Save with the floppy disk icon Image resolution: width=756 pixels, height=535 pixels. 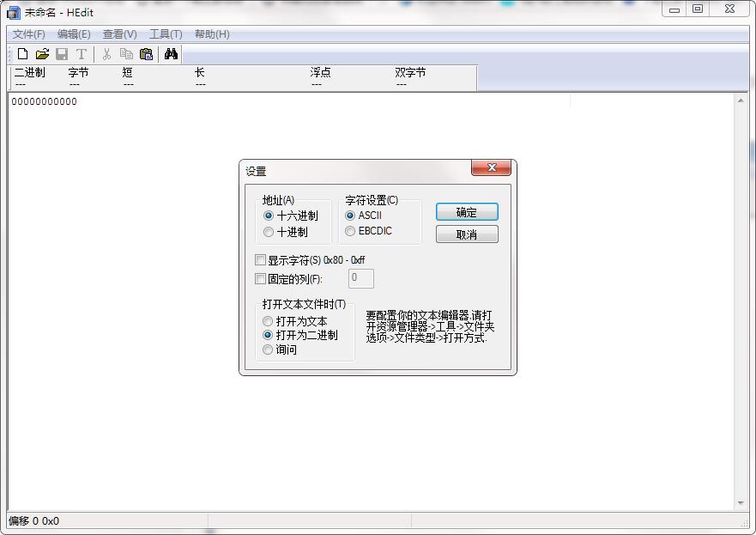(x=62, y=54)
